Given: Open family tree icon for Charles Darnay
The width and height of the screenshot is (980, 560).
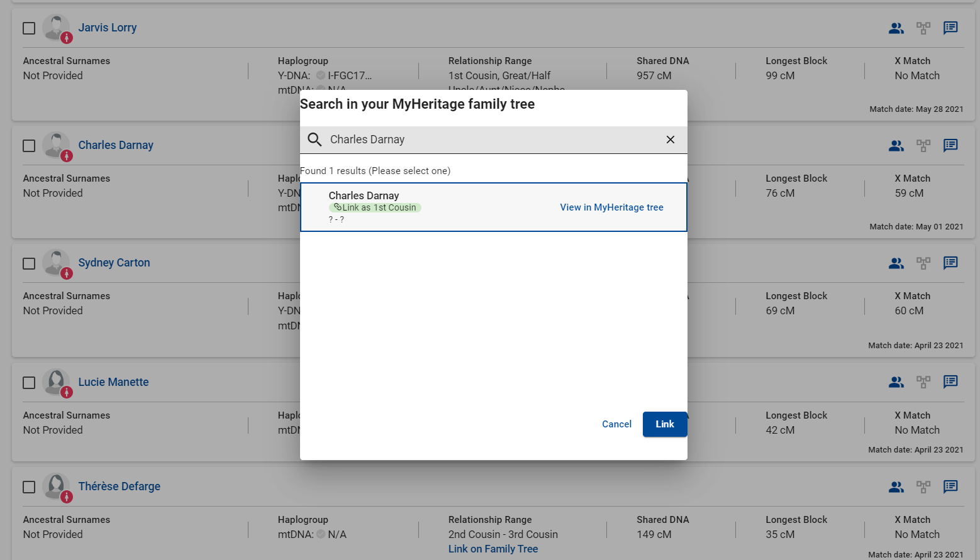Looking at the screenshot, I should [x=923, y=146].
